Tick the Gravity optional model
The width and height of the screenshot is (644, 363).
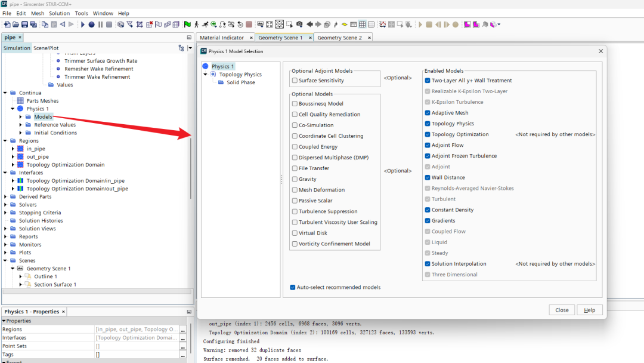tap(295, 179)
